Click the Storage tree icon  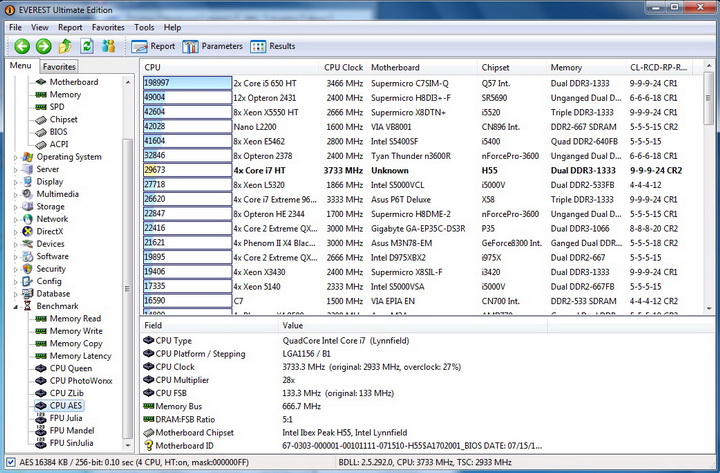pos(28,207)
